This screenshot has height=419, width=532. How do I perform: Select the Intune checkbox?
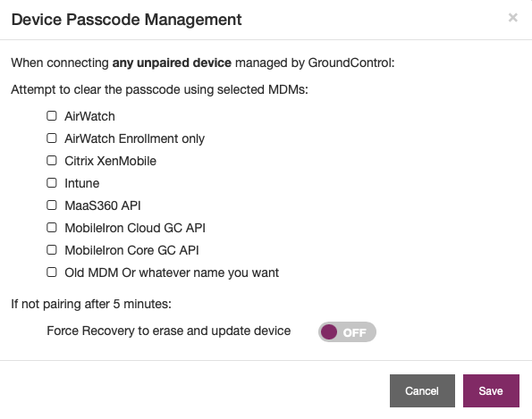52,183
